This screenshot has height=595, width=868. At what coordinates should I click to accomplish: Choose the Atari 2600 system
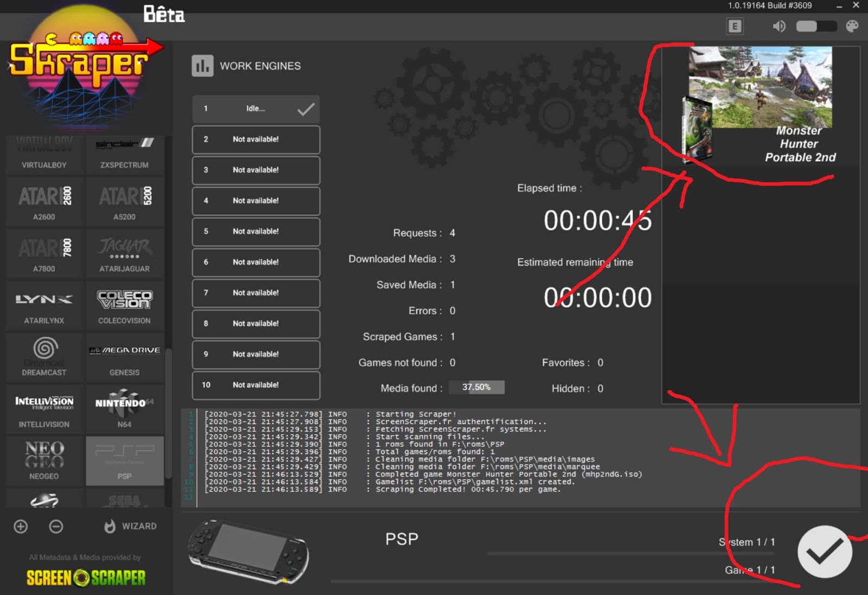coord(44,202)
